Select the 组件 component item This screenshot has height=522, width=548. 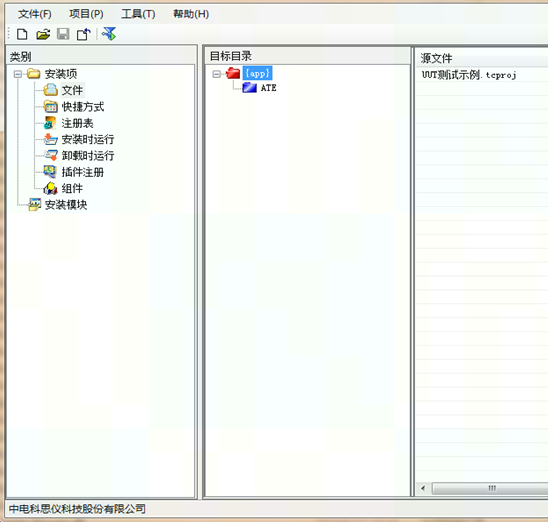[x=72, y=188]
